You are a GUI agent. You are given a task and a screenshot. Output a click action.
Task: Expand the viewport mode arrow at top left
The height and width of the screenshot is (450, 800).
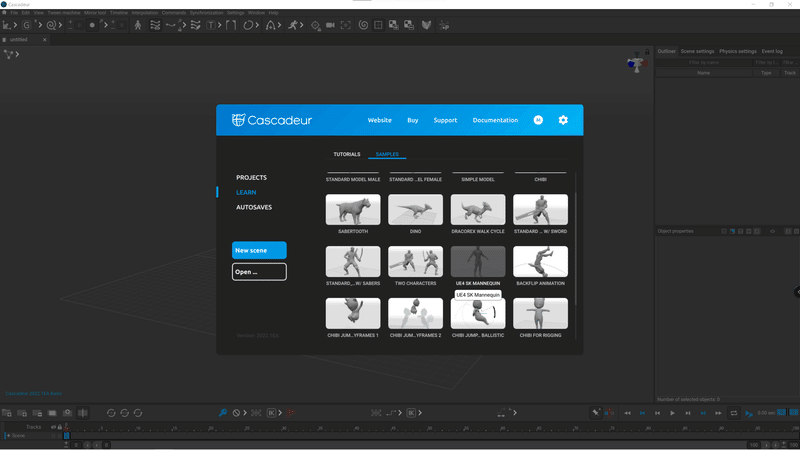click(x=17, y=54)
